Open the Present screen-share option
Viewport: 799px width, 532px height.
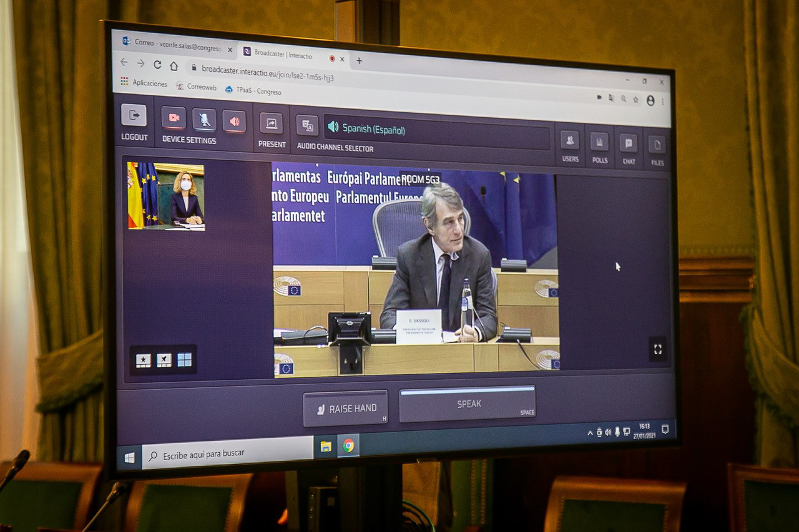(x=271, y=123)
